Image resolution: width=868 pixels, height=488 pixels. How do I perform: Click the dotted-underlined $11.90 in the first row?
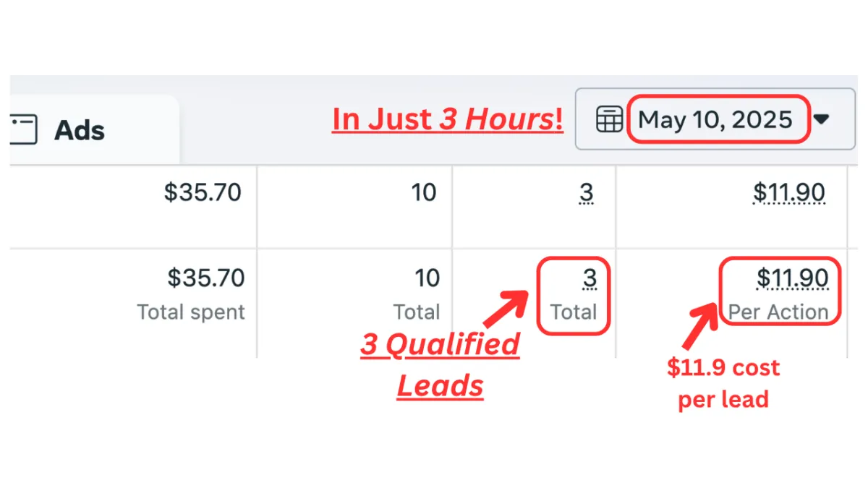789,193
